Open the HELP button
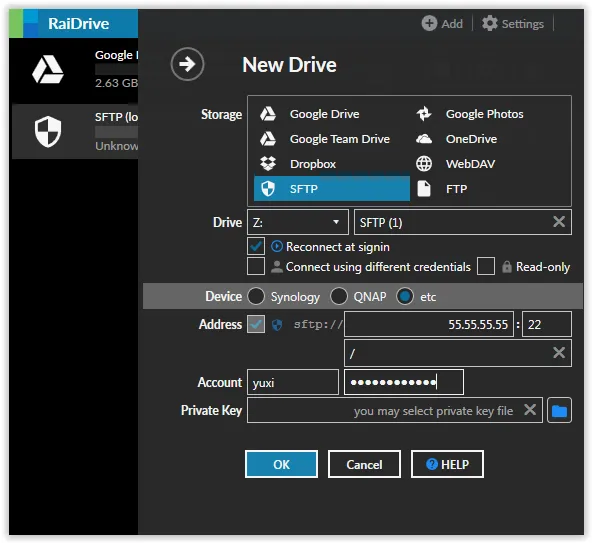 pyautogui.click(x=447, y=464)
